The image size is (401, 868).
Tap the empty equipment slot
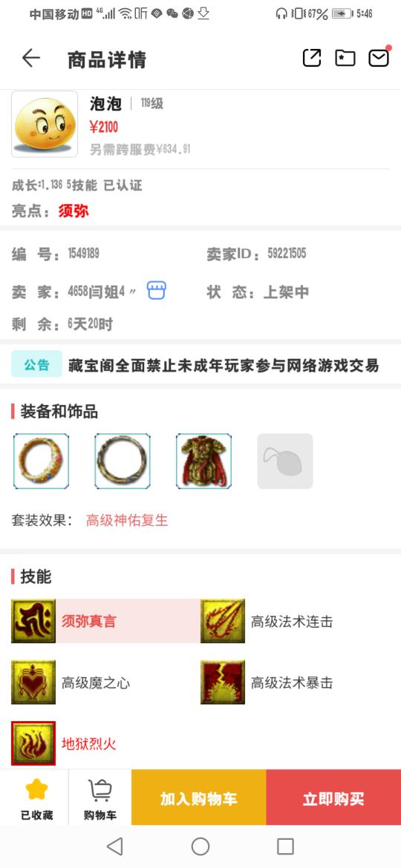285,461
